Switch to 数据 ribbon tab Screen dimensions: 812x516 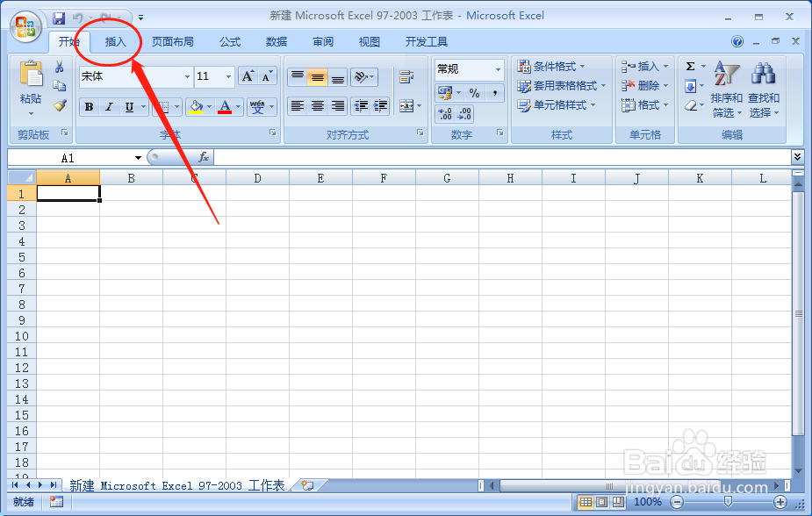(x=276, y=42)
